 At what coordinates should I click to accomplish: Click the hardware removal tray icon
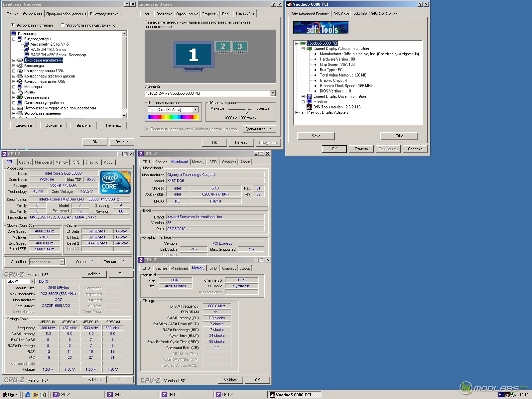click(513, 395)
